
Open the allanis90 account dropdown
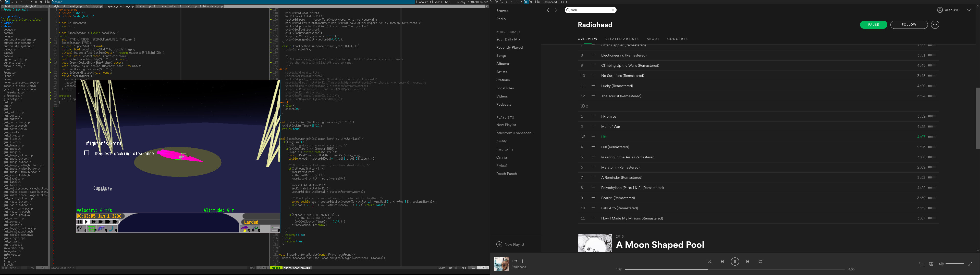969,10
